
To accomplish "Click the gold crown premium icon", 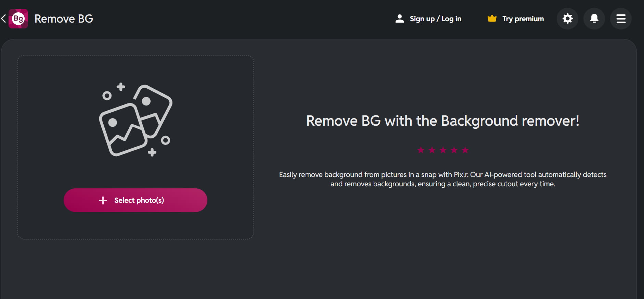I will pos(492,18).
